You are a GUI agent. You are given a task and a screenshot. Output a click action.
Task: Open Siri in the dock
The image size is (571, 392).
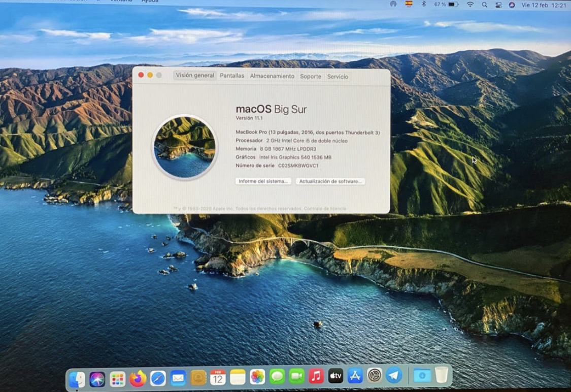tap(97, 378)
